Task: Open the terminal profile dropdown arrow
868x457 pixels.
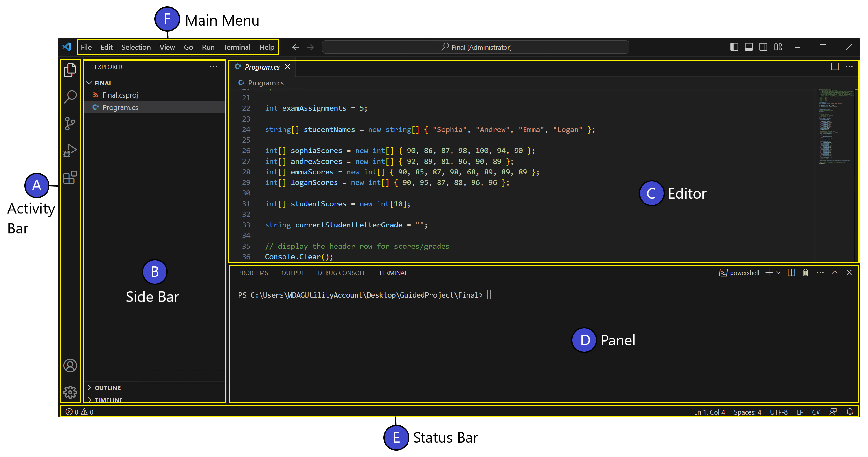Action: 778,273
